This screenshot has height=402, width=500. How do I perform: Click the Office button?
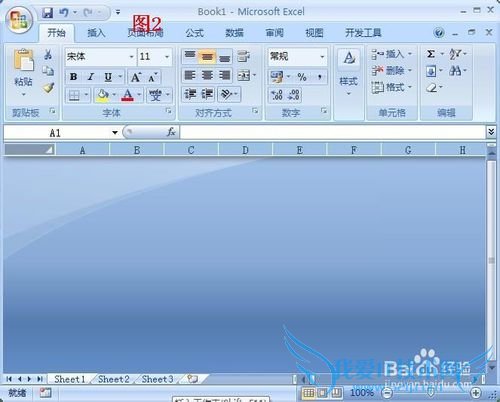(x=19, y=19)
